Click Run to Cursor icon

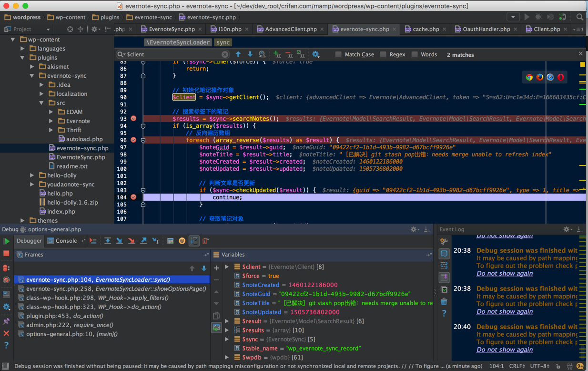click(x=155, y=241)
